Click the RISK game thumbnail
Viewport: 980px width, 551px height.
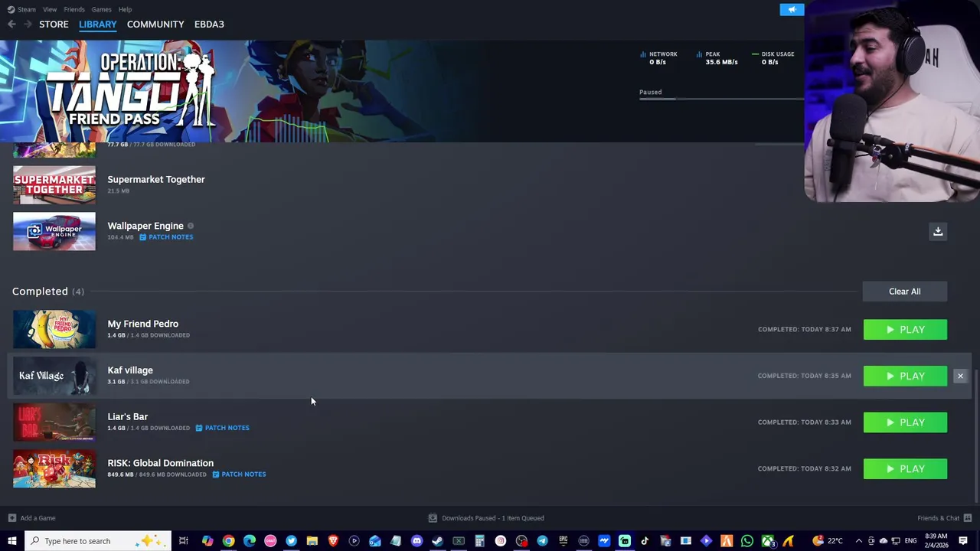[x=54, y=468]
